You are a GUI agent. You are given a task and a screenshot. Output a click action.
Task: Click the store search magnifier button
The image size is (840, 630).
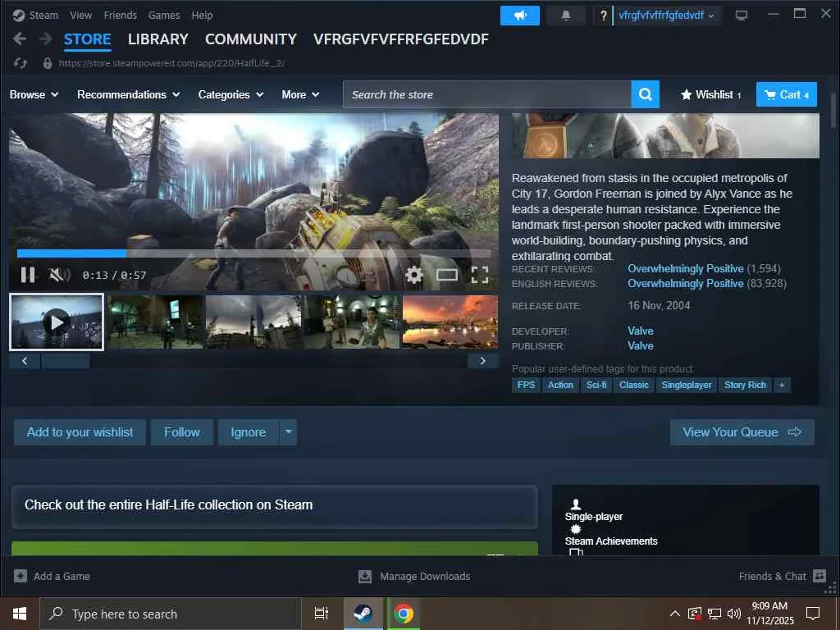pos(645,94)
